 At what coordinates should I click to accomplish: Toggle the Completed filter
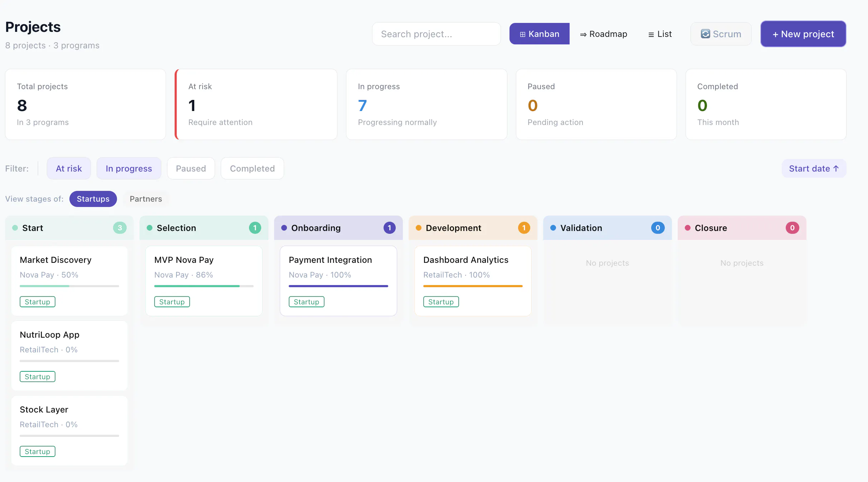tap(252, 168)
